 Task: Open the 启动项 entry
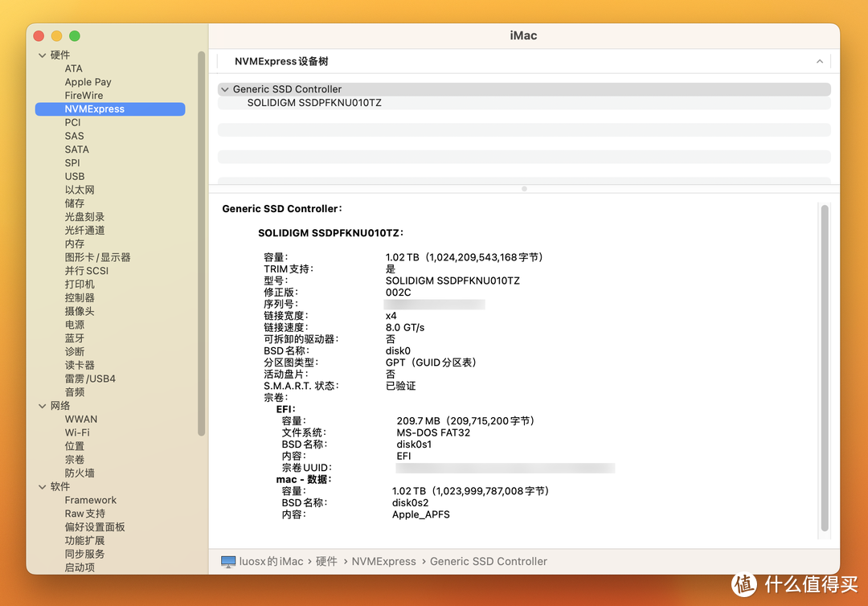79,567
